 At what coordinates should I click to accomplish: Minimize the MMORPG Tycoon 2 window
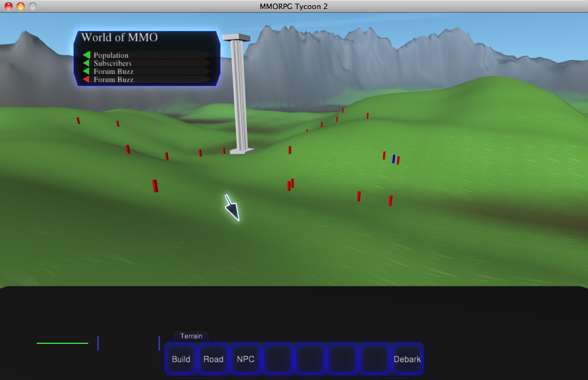(21, 6)
